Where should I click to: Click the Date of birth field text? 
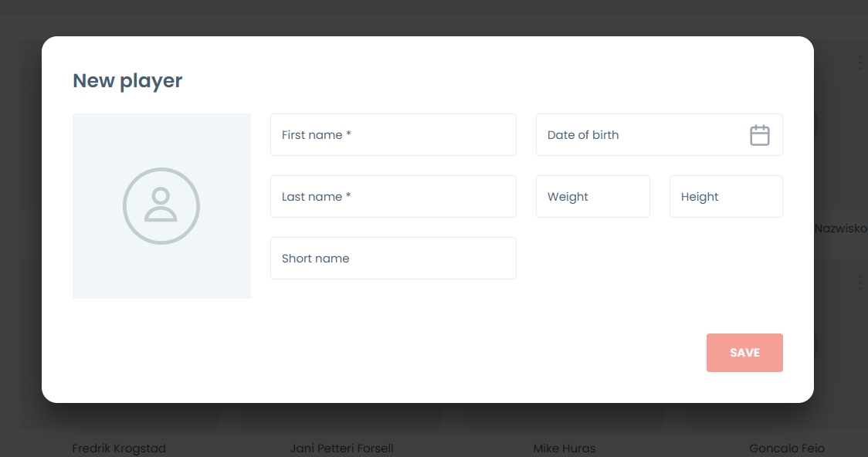pyautogui.click(x=583, y=135)
